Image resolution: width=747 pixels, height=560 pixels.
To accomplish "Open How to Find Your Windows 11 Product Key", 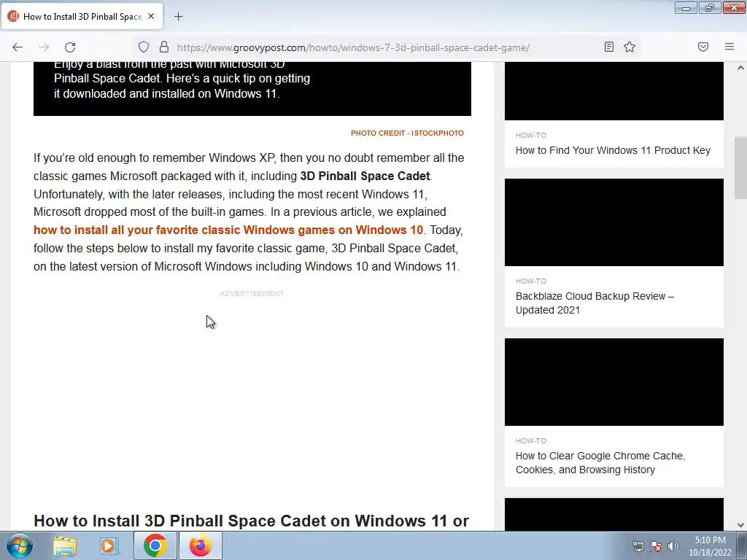I will (x=613, y=150).
